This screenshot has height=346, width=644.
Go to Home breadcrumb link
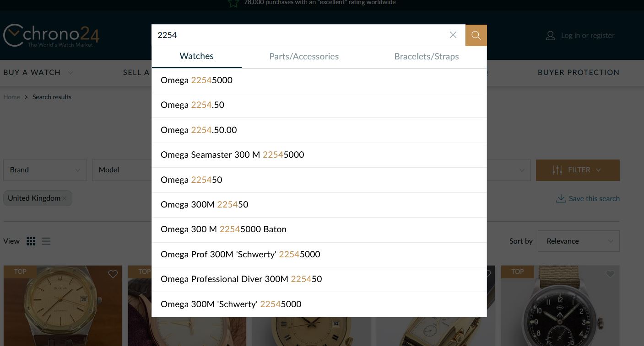[x=11, y=97]
